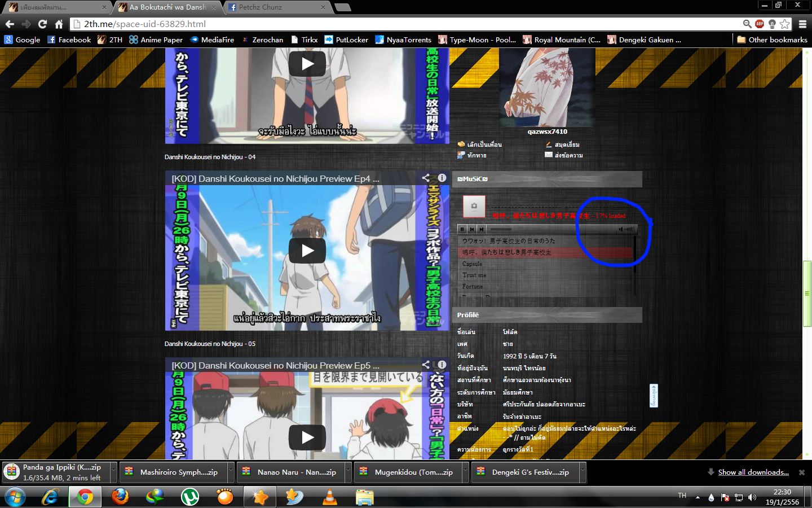The width and height of the screenshot is (812, 508).
Task: Open the MediaFire bookmark
Action: tap(211, 40)
